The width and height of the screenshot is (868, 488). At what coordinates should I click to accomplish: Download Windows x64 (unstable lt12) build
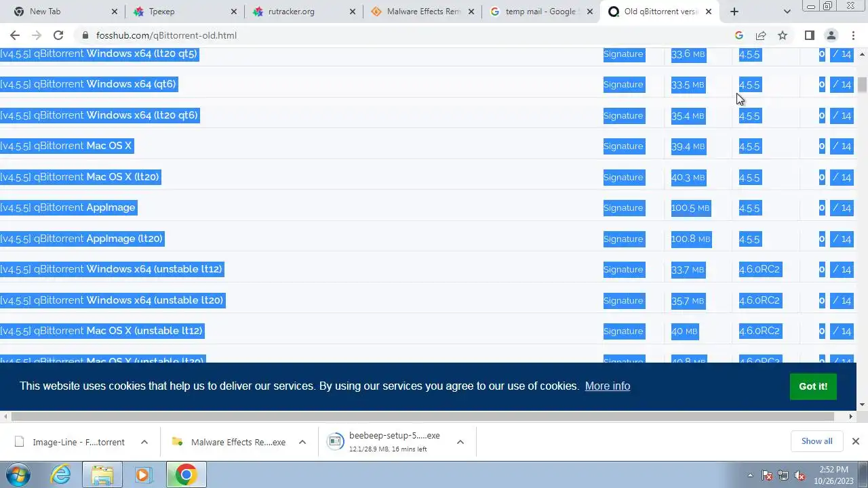111,269
